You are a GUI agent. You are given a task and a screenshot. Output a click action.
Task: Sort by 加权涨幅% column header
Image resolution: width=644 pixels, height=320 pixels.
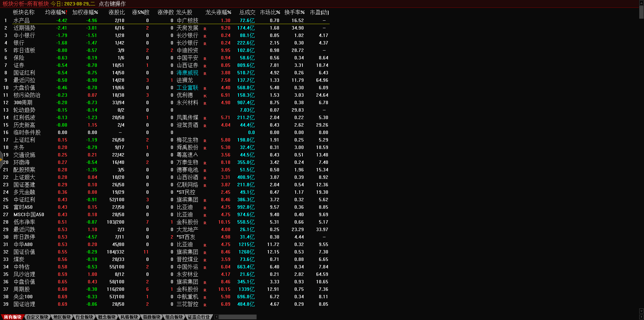click(x=85, y=13)
